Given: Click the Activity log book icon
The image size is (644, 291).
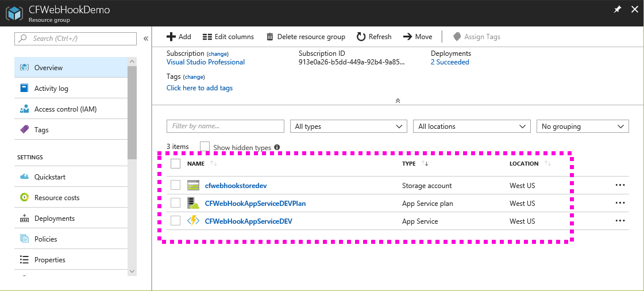Looking at the screenshot, I should pos(24,89).
